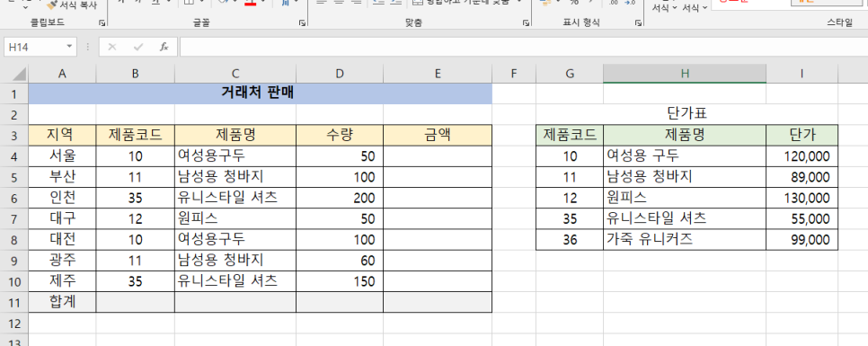Select the 서울 cell
The width and height of the screenshot is (868, 346).
62,156
